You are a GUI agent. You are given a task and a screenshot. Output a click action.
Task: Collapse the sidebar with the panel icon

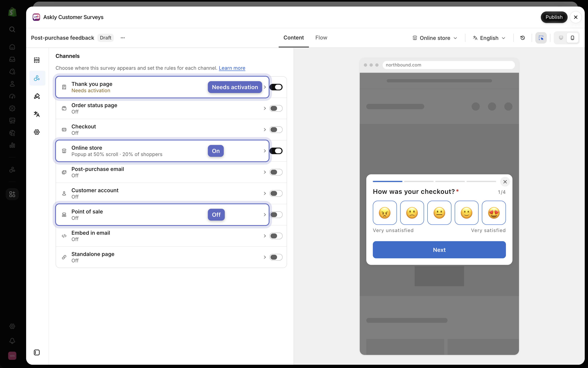click(x=37, y=352)
